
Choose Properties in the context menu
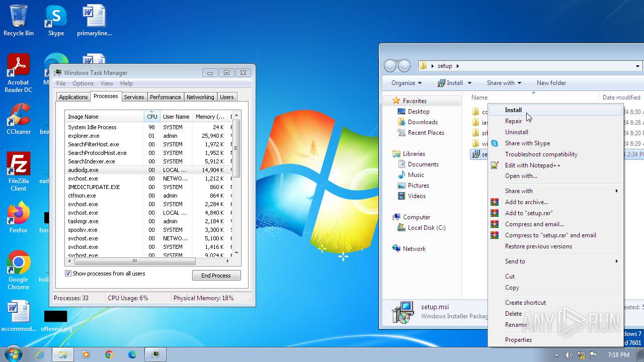[x=518, y=340]
